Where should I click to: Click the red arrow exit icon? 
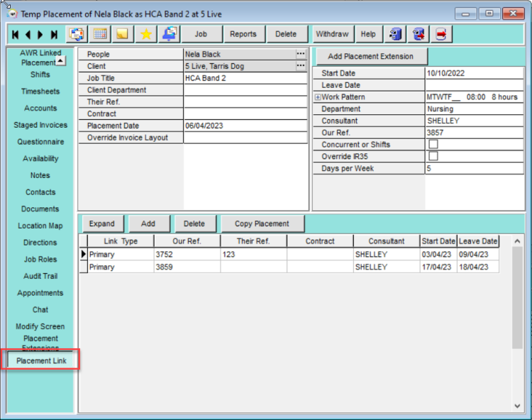tap(441, 34)
